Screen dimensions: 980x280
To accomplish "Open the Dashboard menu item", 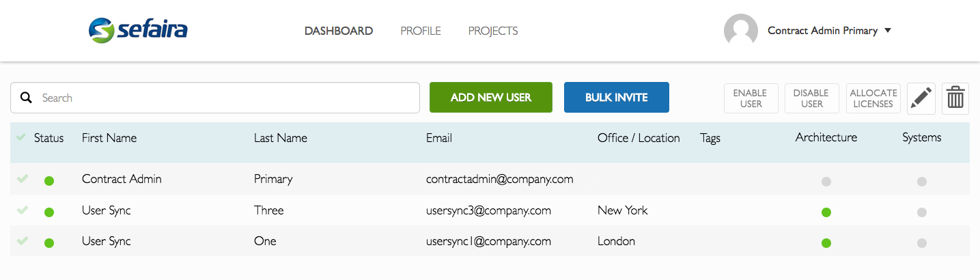I will tap(339, 31).
